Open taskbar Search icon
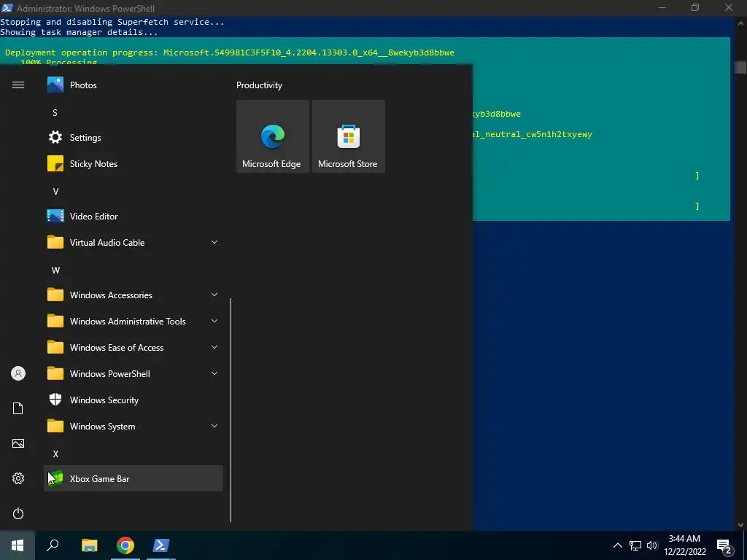747x560 pixels. (53, 545)
